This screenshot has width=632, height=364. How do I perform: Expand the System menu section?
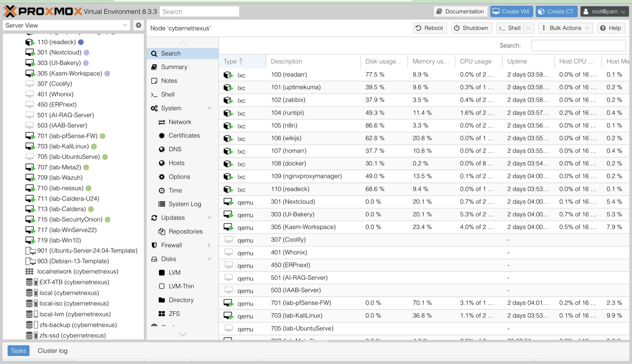(x=210, y=108)
